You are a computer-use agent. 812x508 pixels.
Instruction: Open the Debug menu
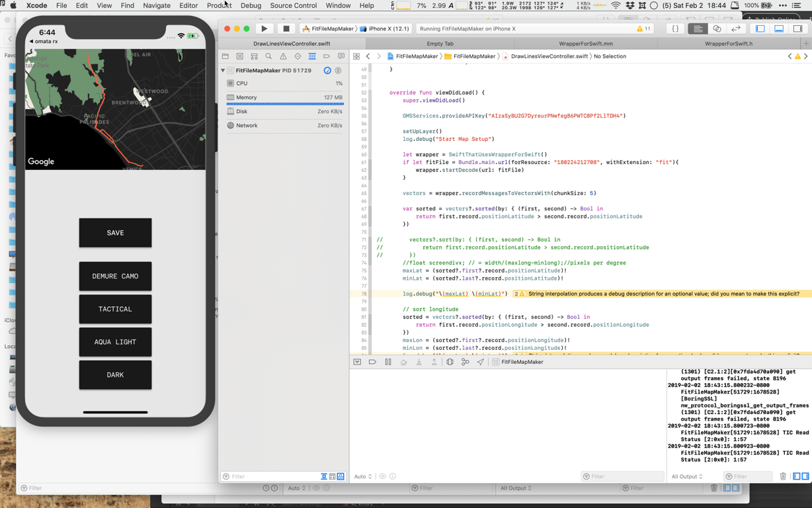(251, 5)
